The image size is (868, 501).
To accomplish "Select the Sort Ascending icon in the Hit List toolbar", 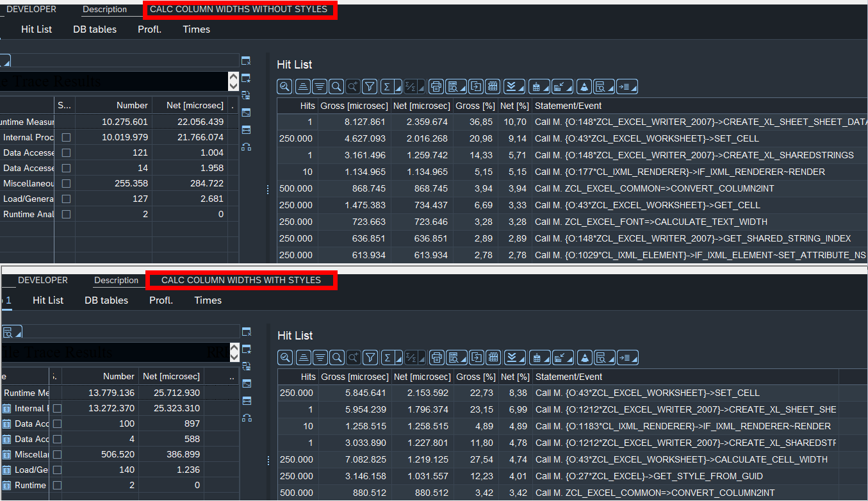I will pos(303,86).
